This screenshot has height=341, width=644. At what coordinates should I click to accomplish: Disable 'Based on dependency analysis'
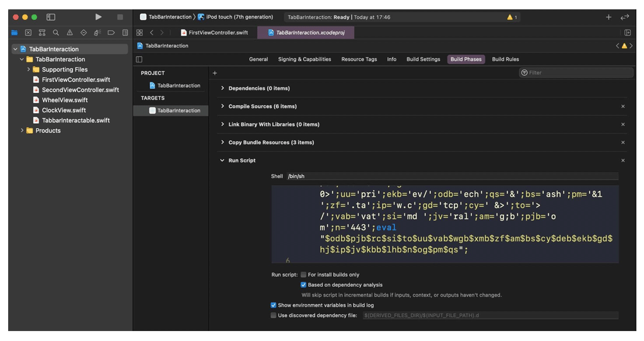coord(303,284)
